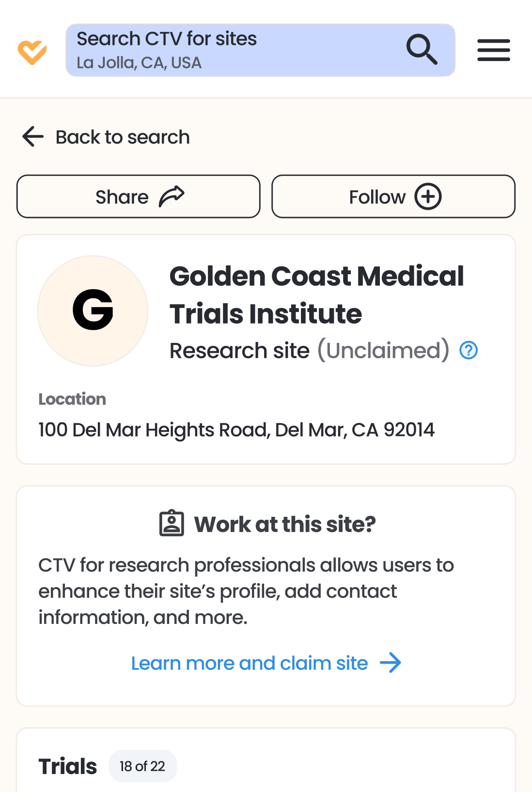Click the Share button label
Screen dimensions: 532x792
click(122, 197)
